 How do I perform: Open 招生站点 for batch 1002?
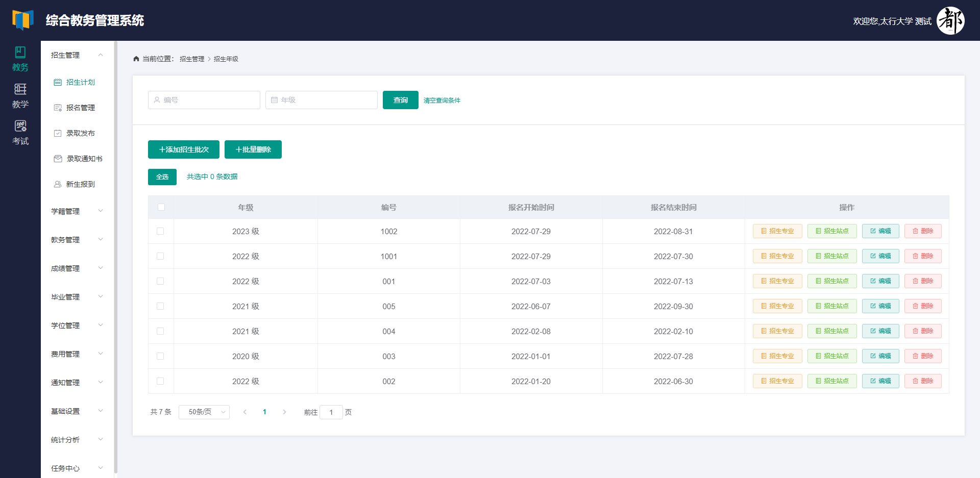pyautogui.click(x=832, y=231)
